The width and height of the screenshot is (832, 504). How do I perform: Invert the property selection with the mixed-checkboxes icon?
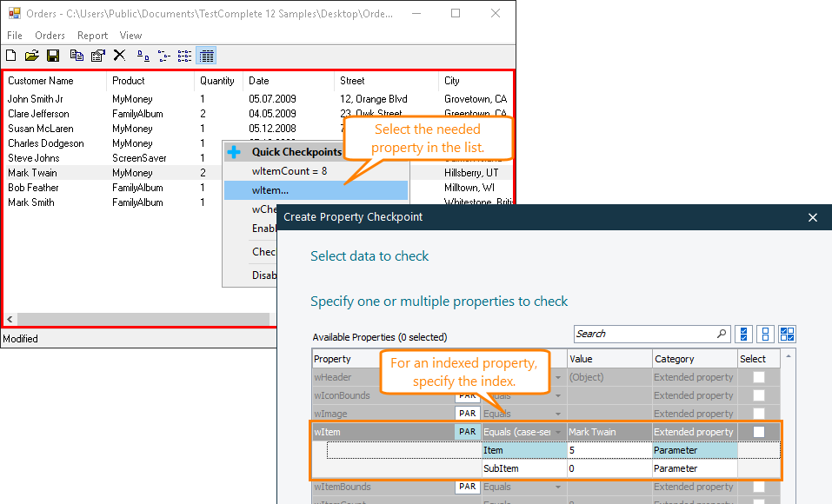point(787,334)
